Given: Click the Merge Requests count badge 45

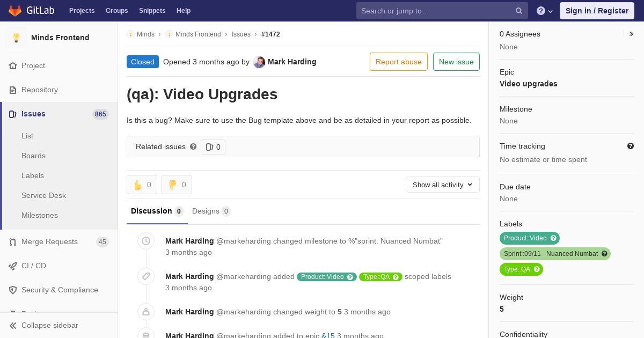Looking at the screenshot, I should (102, 242).
